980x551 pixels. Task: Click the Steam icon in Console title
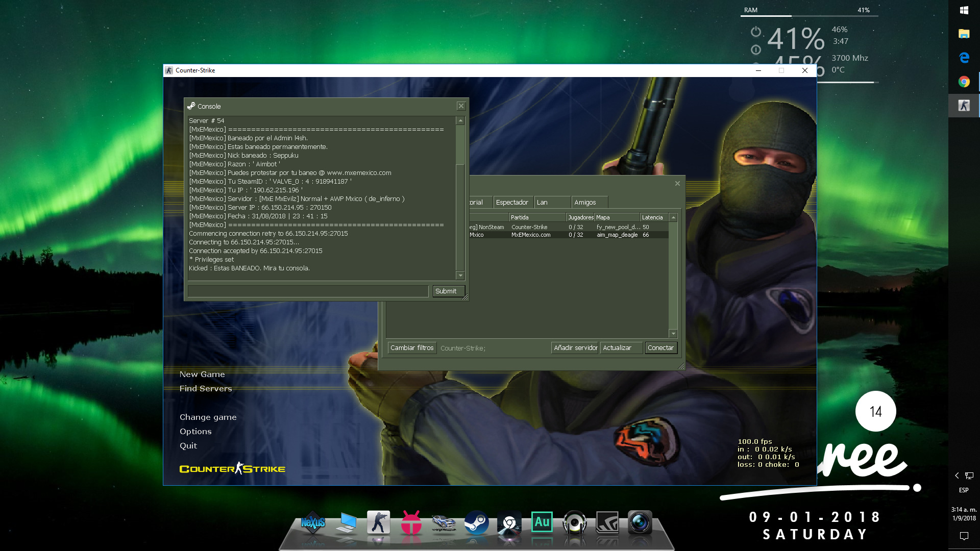(191, 106)
